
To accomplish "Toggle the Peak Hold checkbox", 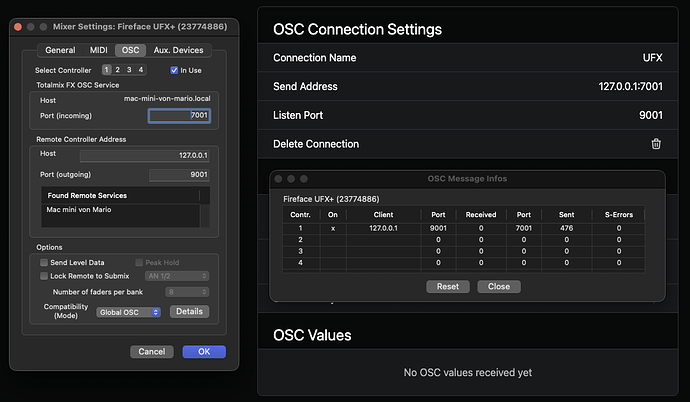I will point(139,263).
